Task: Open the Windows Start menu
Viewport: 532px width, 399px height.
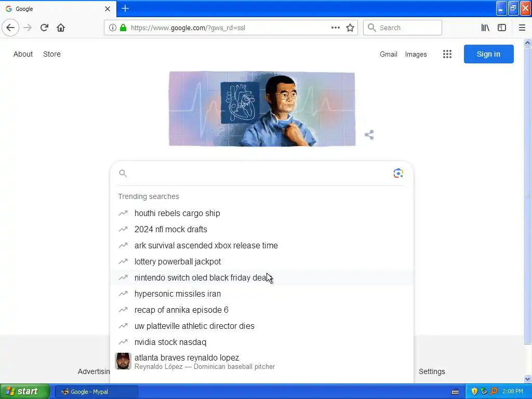Action: pos(25,391)
